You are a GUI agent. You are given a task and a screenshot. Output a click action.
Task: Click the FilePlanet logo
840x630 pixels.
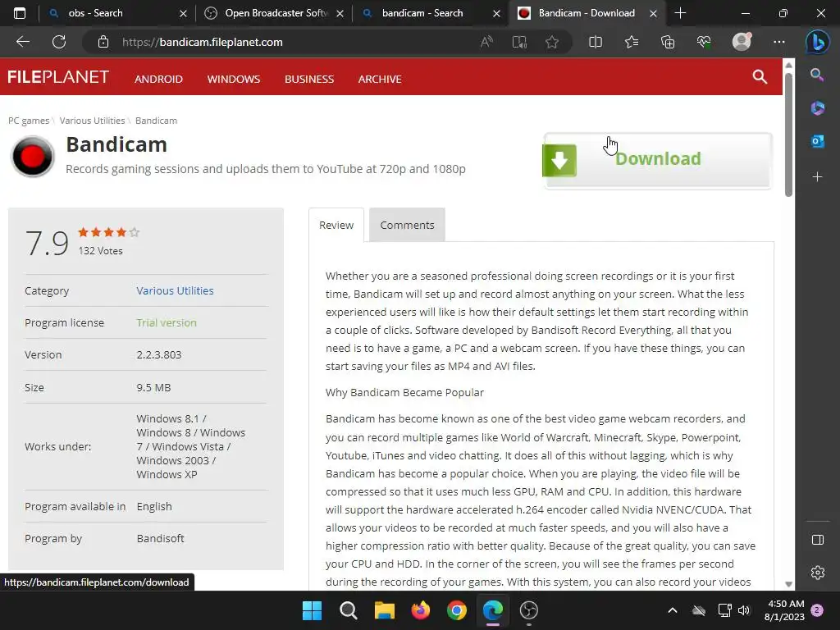pos(58,77)
